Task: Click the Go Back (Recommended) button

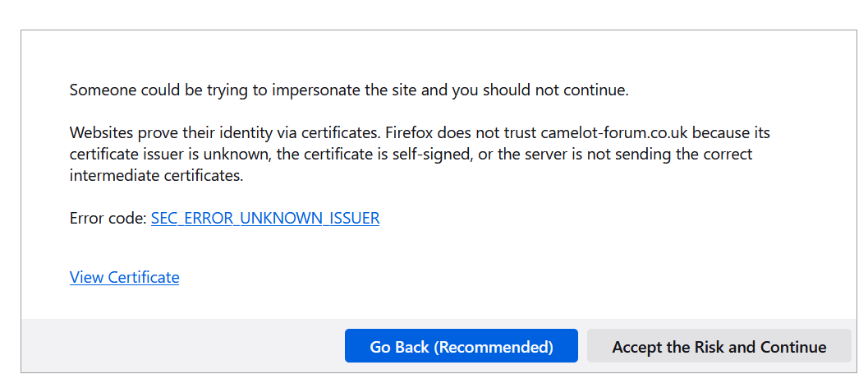Action: pyautogui.click(x=462, y=346)
